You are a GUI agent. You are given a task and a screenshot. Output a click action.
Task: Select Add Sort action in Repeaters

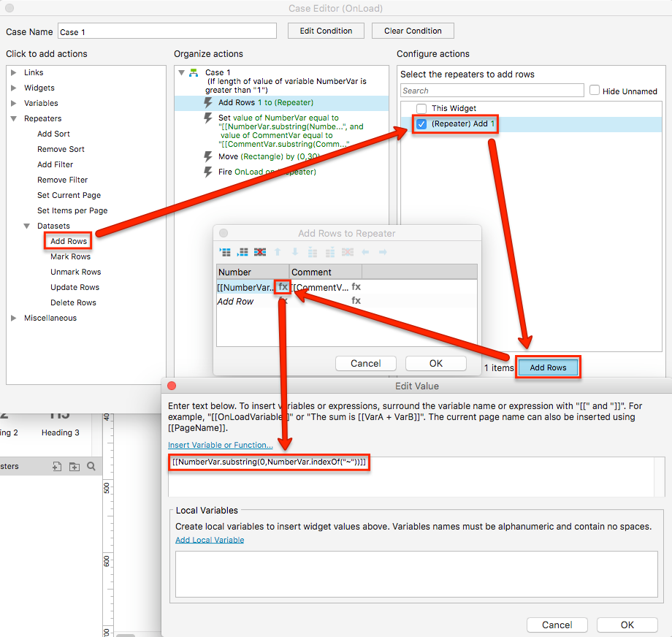(x=53, y=134)
